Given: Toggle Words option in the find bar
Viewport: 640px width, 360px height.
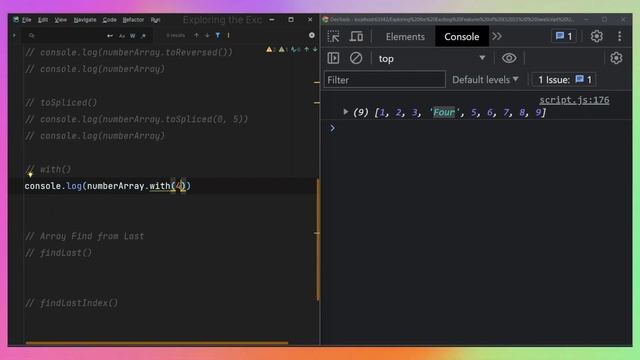Looking at the screenshot, I should pyautogui.click(x=133, y=36).
